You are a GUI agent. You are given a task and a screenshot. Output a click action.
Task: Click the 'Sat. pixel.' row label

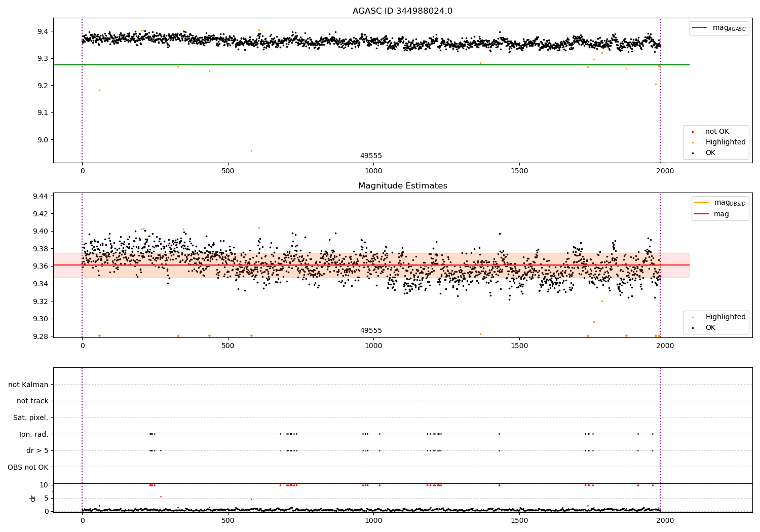31,418
